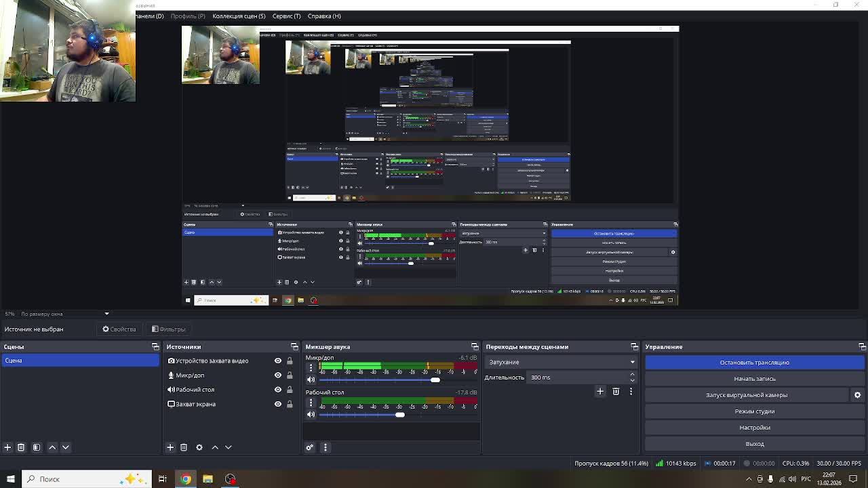Open virtual camera settings gear icon
This screenshot has height=488, width=868.
coord(857,395)
